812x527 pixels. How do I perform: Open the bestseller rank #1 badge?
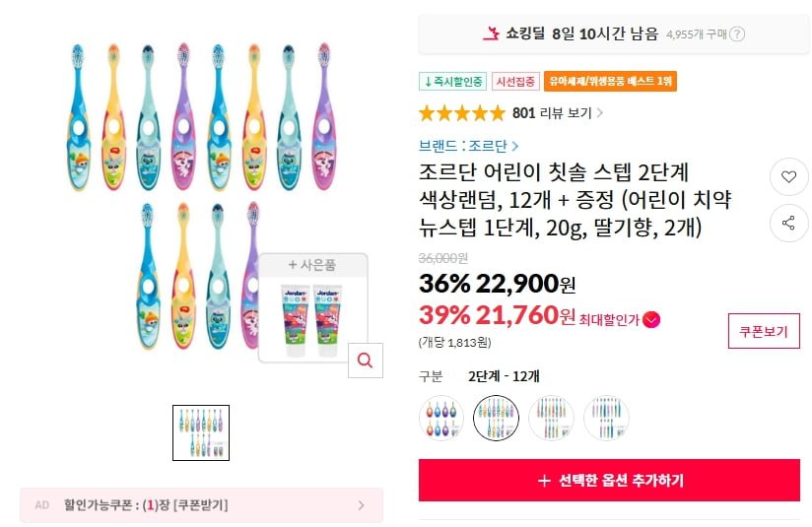pyautogui.click(x=613, y=82)
